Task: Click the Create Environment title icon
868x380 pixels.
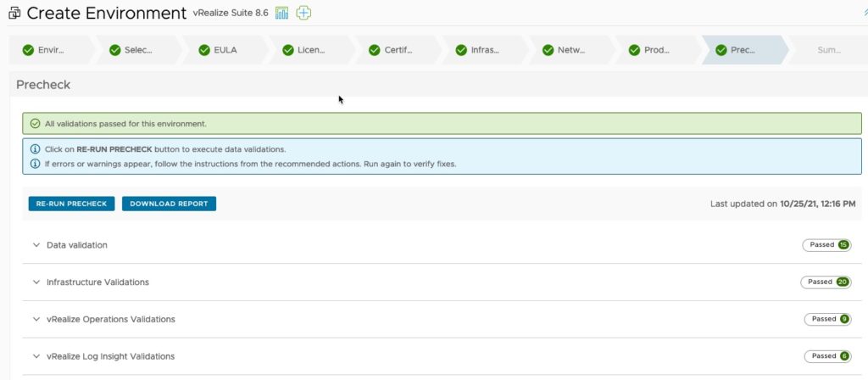Action: point(14,13)
